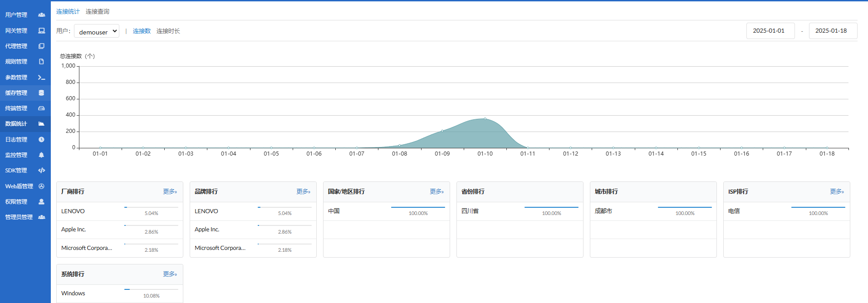Toggle chart to 连接时长 view

pos(168,31)
